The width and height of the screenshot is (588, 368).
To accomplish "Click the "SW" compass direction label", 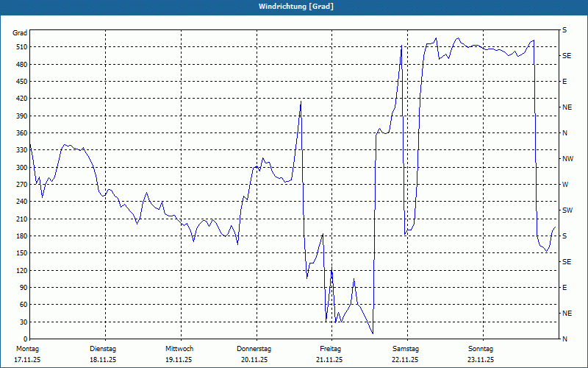I will pyautogui.click(x=567, y=210).
